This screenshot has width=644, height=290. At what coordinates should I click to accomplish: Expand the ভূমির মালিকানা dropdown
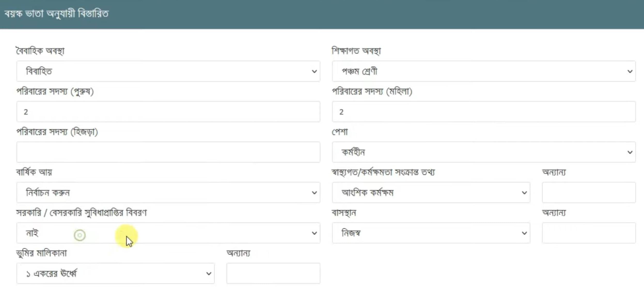pos(115,273)
